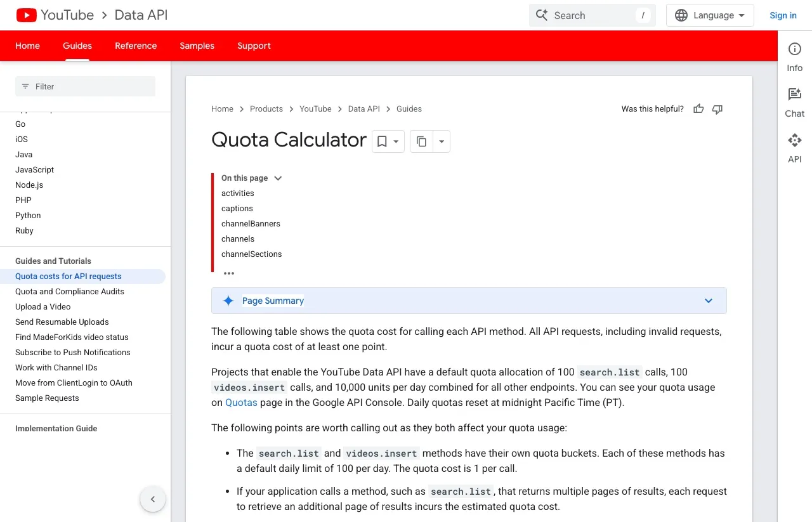
Task: Jump to channelSections section
Action: pyautogui.click(x=251, y=254)
